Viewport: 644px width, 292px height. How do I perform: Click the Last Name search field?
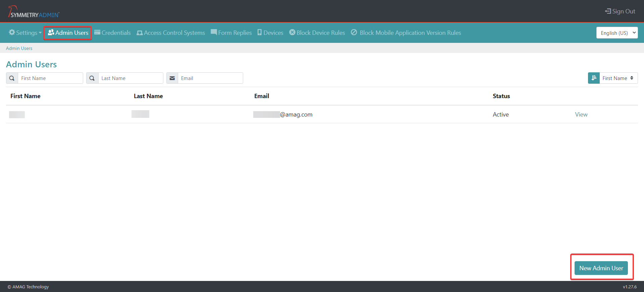[130, 78]
